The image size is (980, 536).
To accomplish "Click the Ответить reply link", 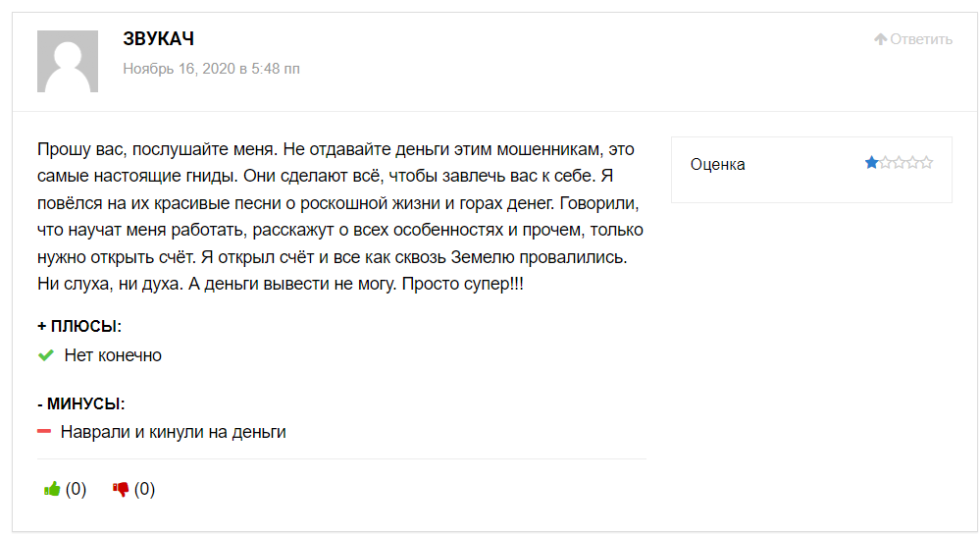I will 921,39.
